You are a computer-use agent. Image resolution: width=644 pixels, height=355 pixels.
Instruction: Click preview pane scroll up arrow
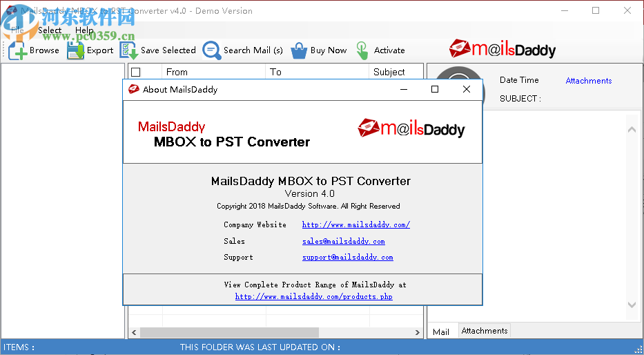pos(632,130)
